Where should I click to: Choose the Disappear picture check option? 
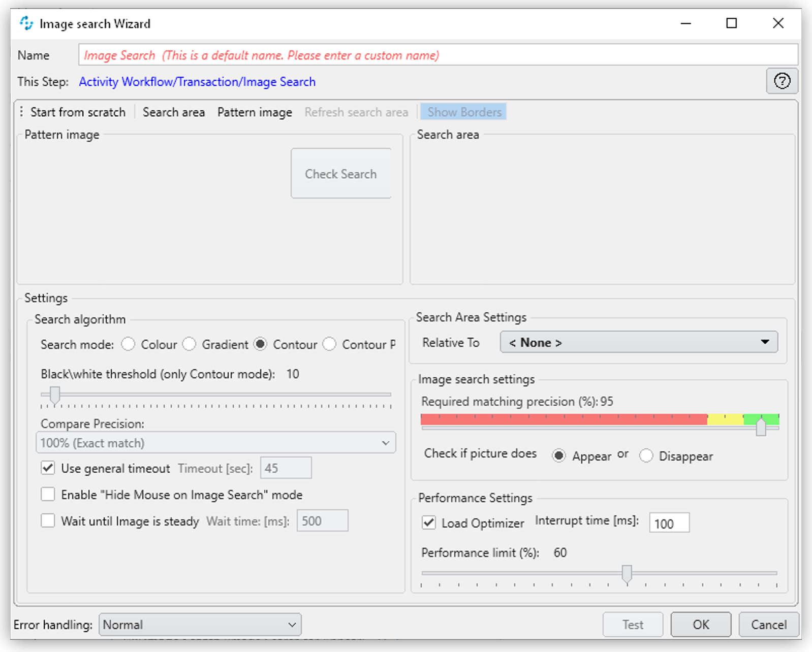tap(646, 456)
